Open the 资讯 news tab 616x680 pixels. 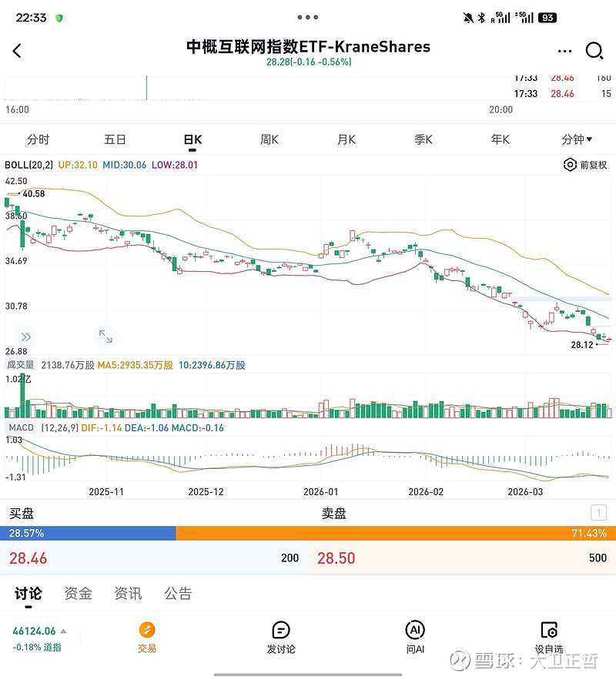[x=128, y=593]
